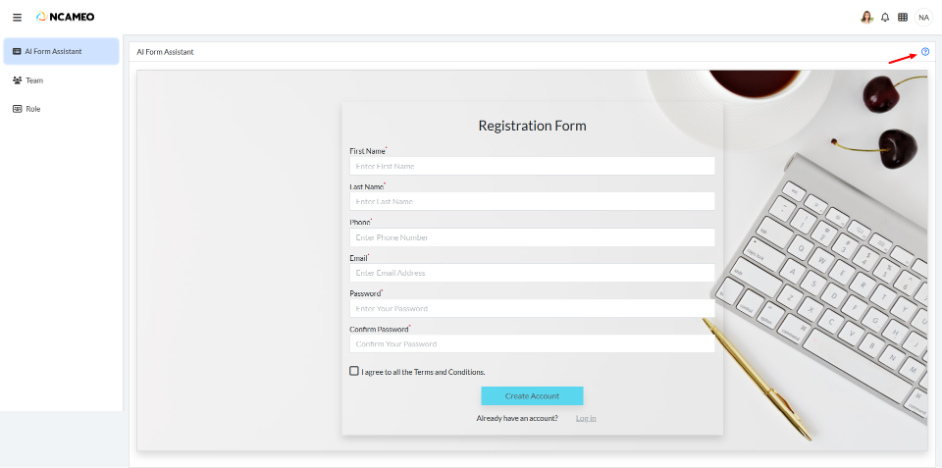The height and width of the screenshot is (468, 942).
Task: Click the Create Account button
Action: 532,396
